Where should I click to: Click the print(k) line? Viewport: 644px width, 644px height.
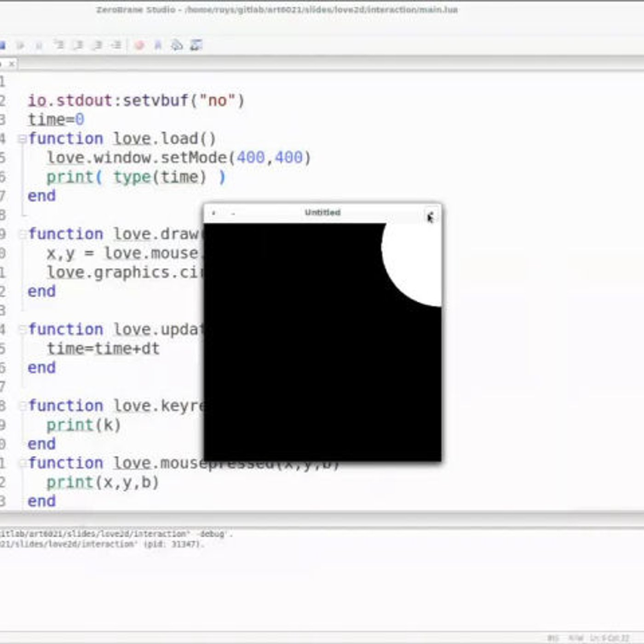tap(84, 425)
